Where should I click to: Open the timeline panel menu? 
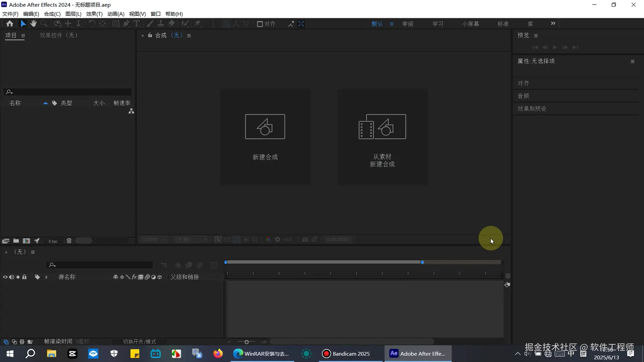click(x=33, y=252)
